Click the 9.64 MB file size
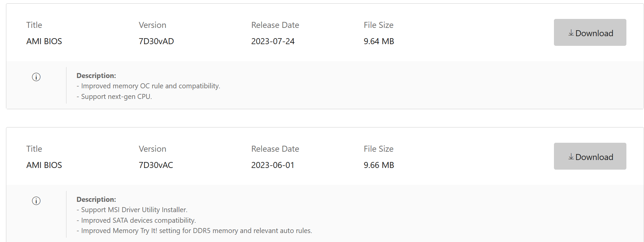 379,41
